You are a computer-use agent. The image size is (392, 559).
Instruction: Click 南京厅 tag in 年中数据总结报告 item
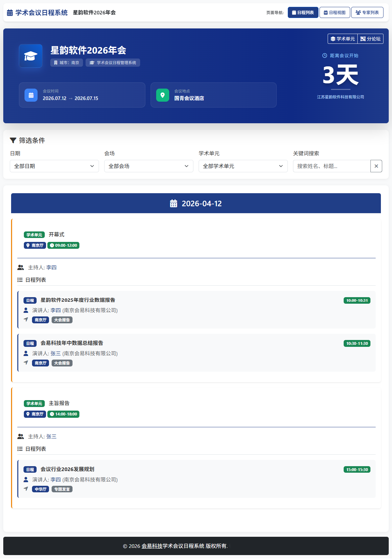(x=41, y=363)
